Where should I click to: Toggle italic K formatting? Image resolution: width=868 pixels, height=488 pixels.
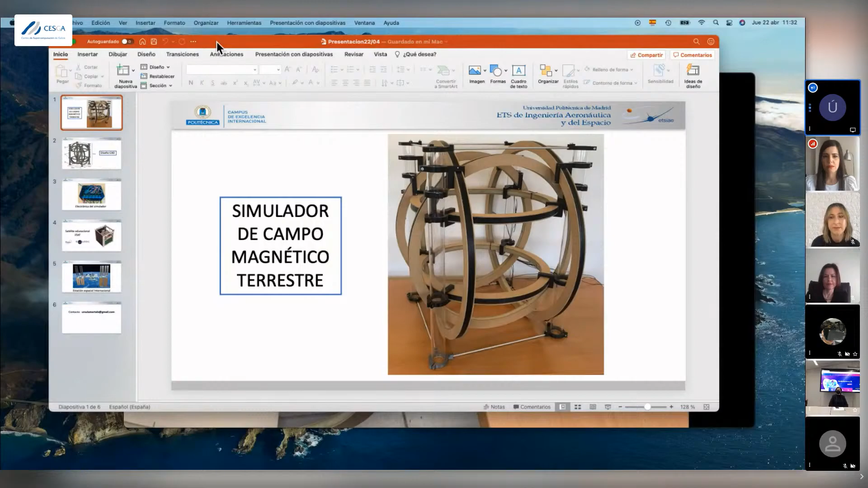pos(202,83)
